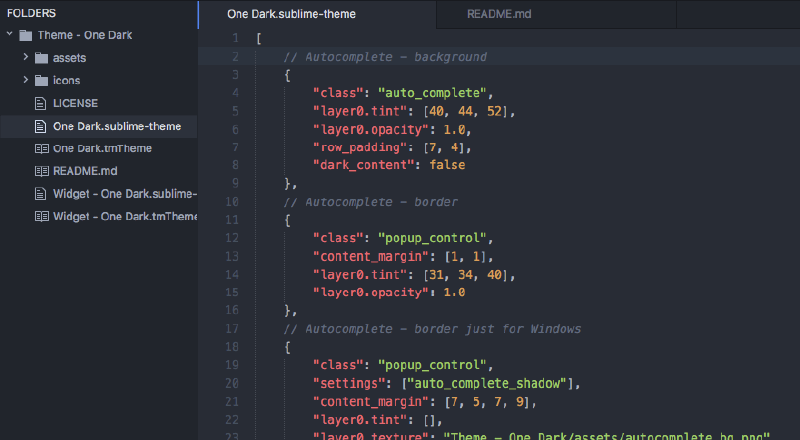Image resolution: width=800 pixels, height=440 pixels.
Task: Open README.md in the sidebar file list
Action: [x=85, y=171]
